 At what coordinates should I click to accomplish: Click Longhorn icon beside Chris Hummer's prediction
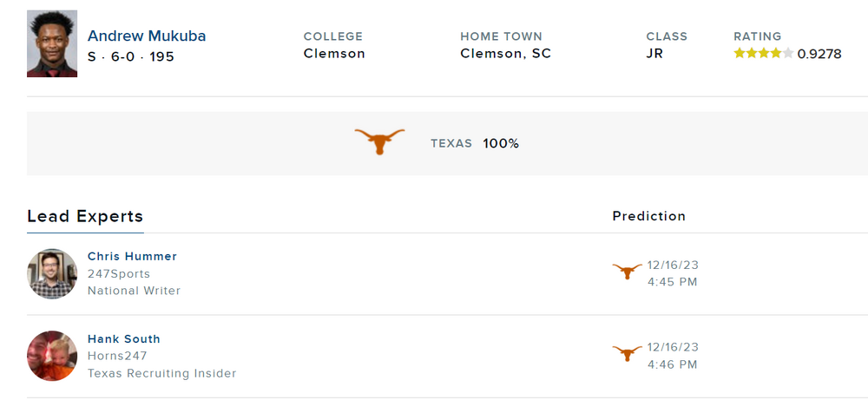(x=627, y=272)
